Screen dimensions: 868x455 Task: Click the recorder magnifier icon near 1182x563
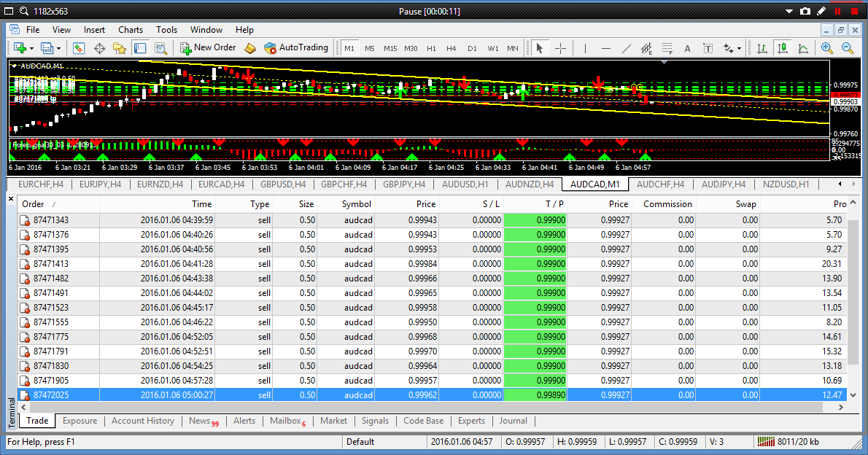pyautogui.click(x=24, y=11)
